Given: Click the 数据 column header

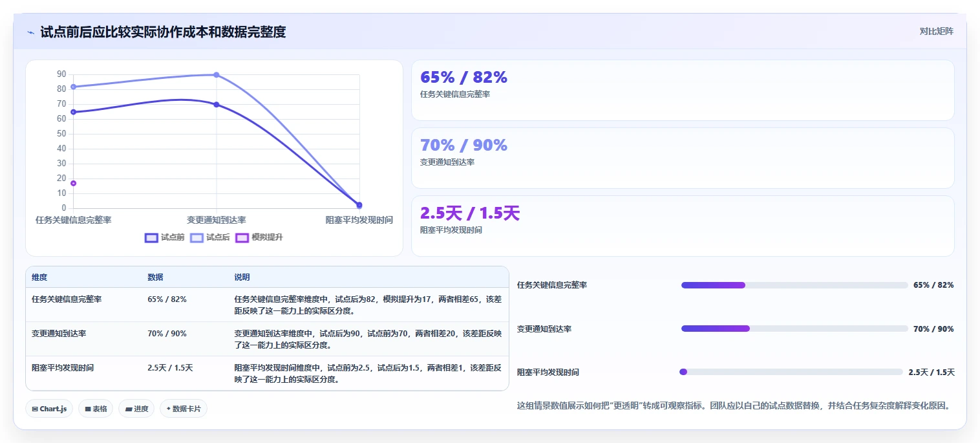Looking at the screenshot, I should click(x=155, y=277).
